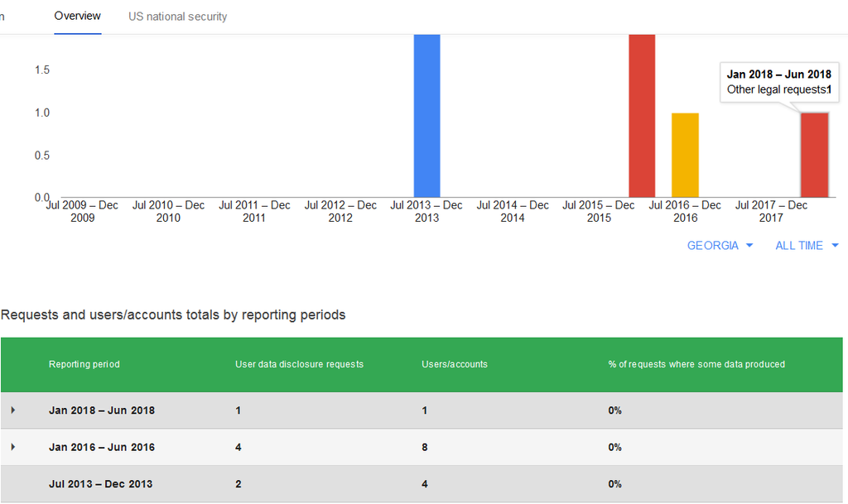
Task: Click the Jul 2013 – Dec 2013 axis label
Action: (426, 211)
